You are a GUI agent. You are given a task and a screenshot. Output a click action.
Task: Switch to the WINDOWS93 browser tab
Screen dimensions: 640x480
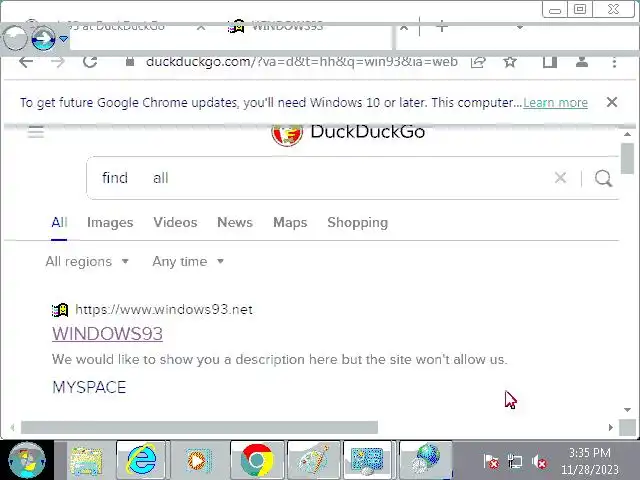(287, 27)
